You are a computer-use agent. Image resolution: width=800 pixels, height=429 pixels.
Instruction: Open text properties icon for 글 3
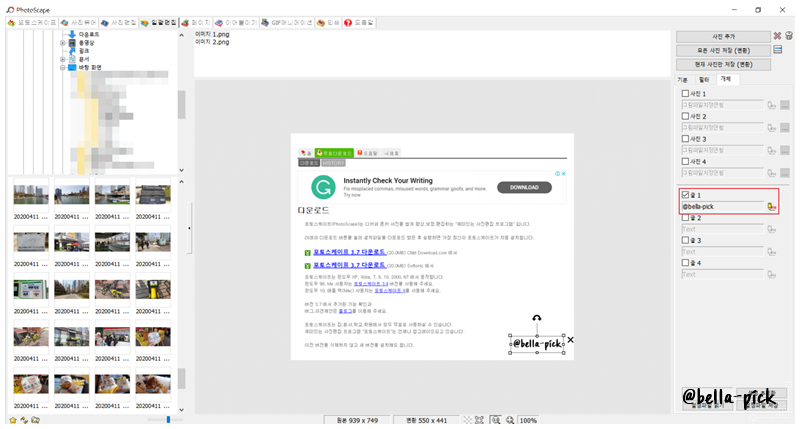point(771,252)
